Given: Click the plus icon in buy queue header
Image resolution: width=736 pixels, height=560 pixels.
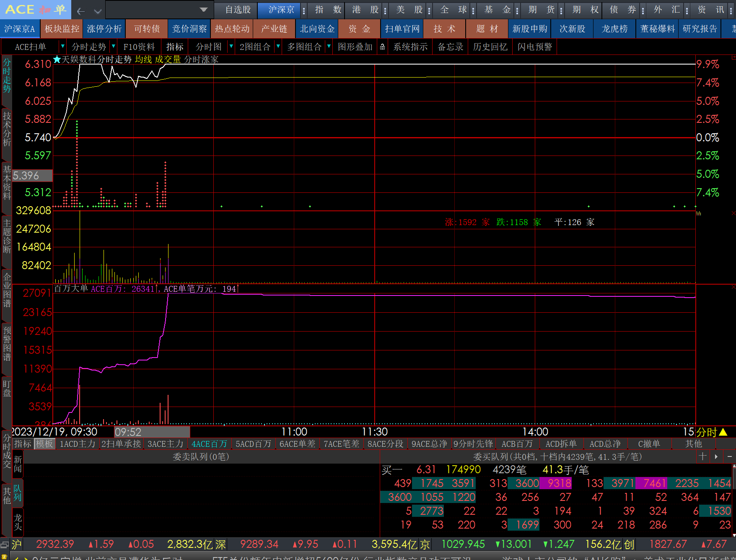Looking at the screenshot, I should (x=703, y=456).
